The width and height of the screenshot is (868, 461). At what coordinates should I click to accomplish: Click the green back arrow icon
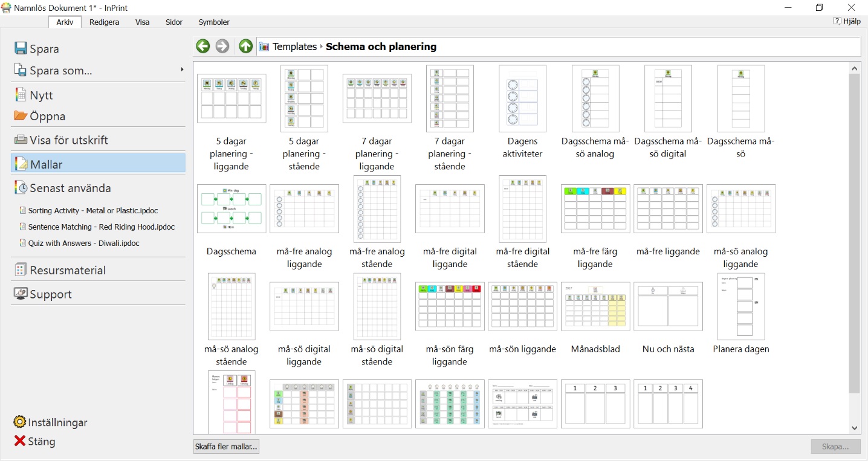pyautogui.click(x=203, y=47)
